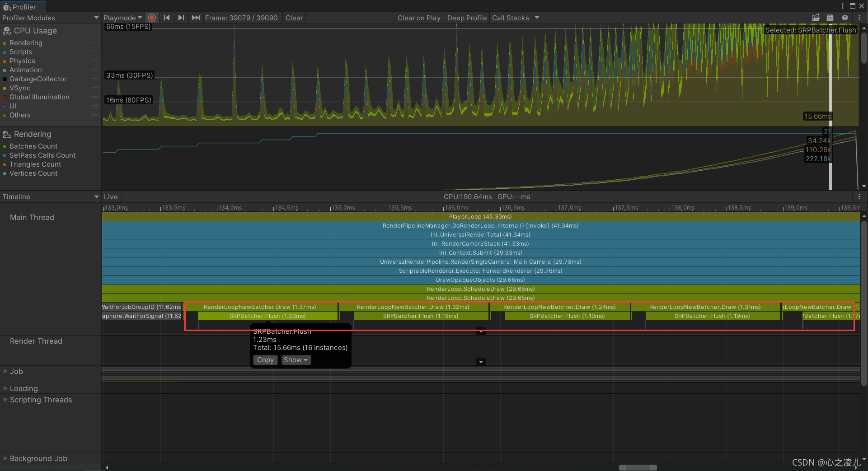The width and height of the screenshot is (868, 471).
Task: Select Inl_Context.Submit (29.93ms) sample
Action: click(x=481, y=253)
